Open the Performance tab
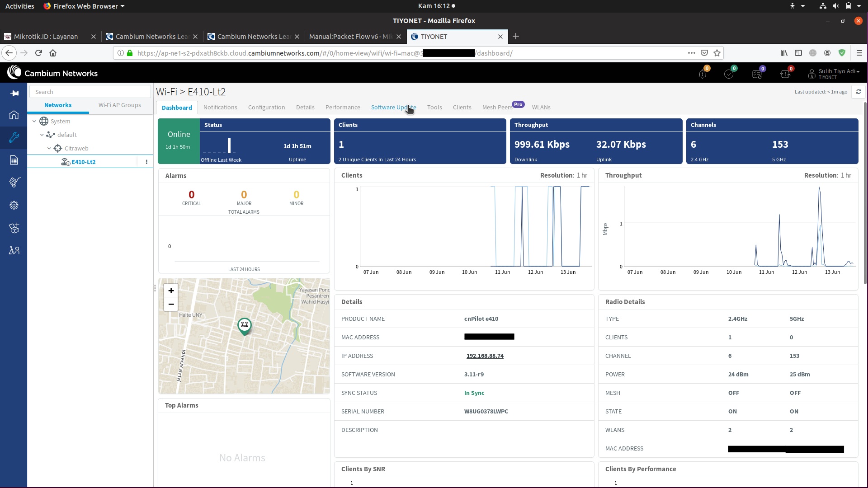 (343, 107)
